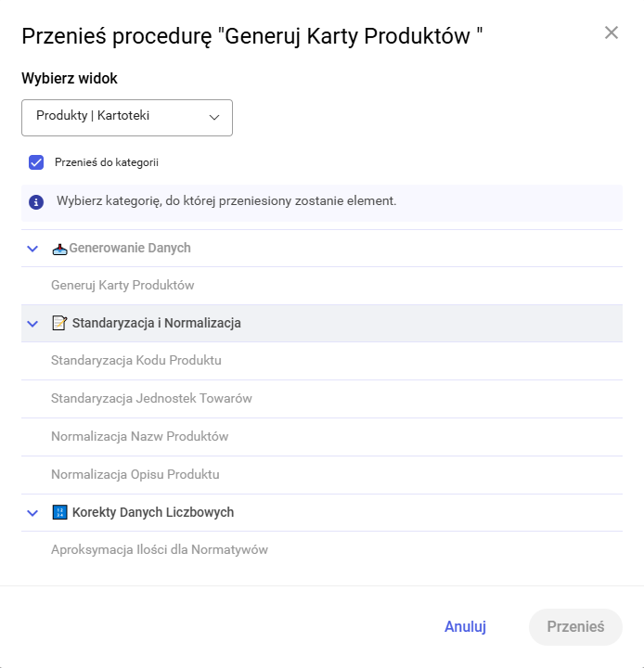Click Normalizacja Nazw Produktów entry
This screenshot has width=644, height=668.
(139, 437)
